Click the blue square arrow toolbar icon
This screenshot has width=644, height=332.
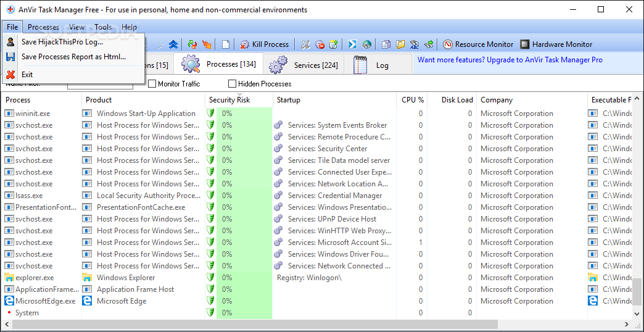[352, 44]
